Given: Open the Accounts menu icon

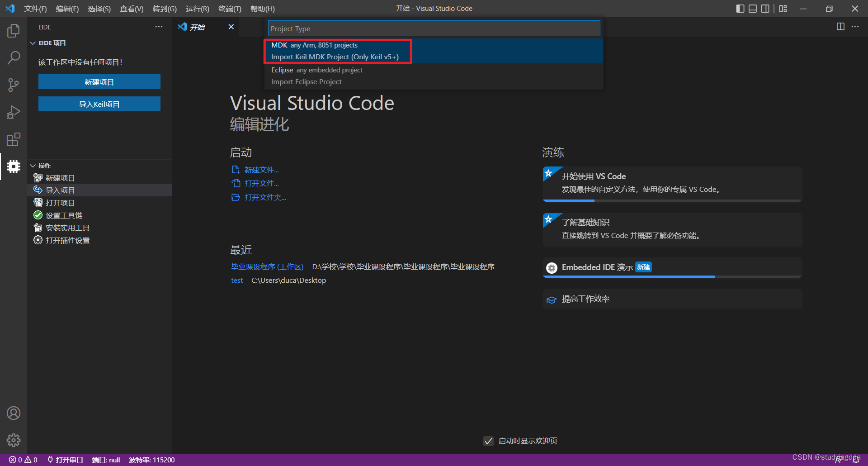Looking at the screenshot, I should point(14,413).
